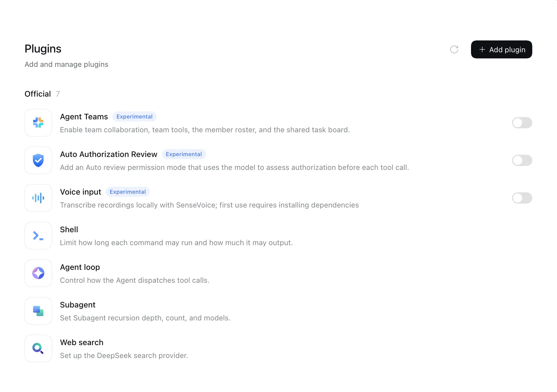
Task: Click the Experimental badge beside Voice input
Action: click(x=128, y=192)
